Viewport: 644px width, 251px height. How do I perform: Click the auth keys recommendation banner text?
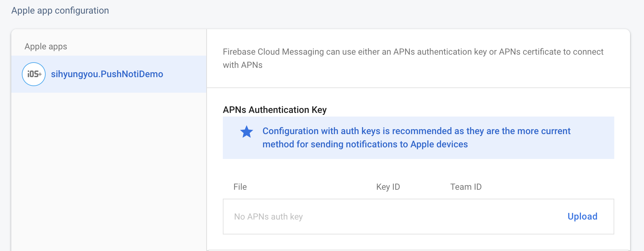417,138
